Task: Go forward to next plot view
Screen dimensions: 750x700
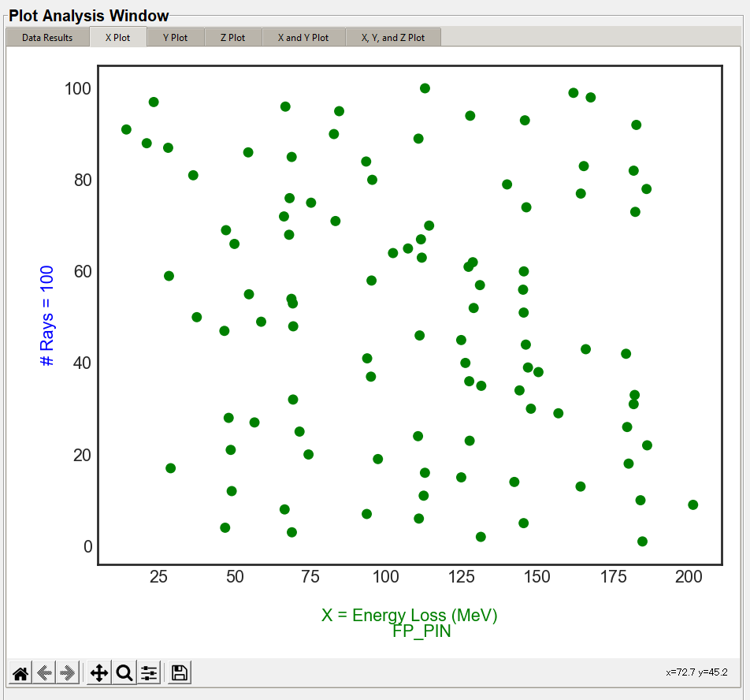Action: click(x=68, y=673)
